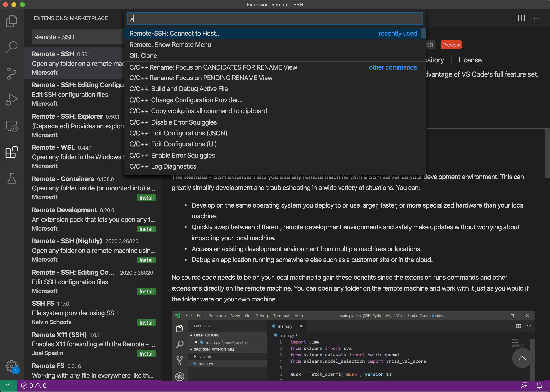
Task: Open the Search view in activity bar
Action: [11, 47]
